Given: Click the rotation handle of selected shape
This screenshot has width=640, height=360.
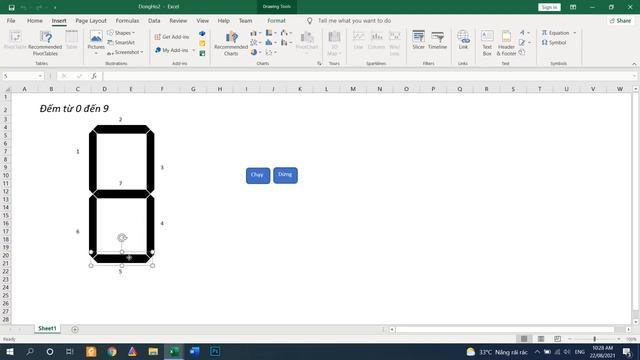Looking at the screenshot, I should tap(122, 238).
